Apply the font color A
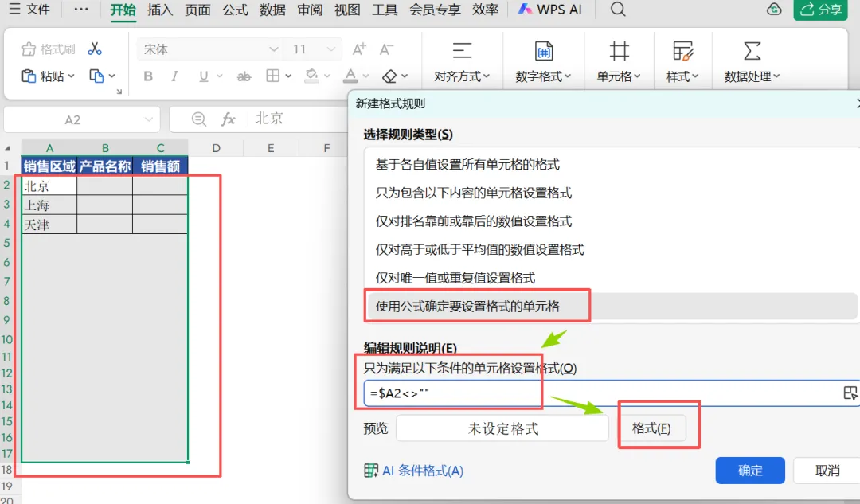 click(x=350, y=76)
